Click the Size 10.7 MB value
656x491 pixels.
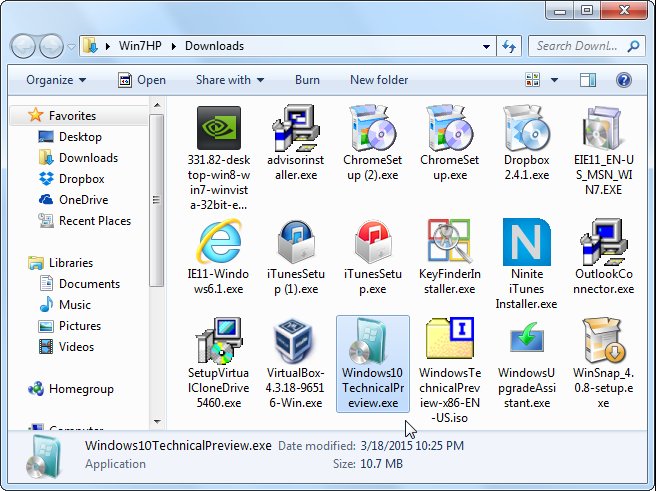coord(382,464)
